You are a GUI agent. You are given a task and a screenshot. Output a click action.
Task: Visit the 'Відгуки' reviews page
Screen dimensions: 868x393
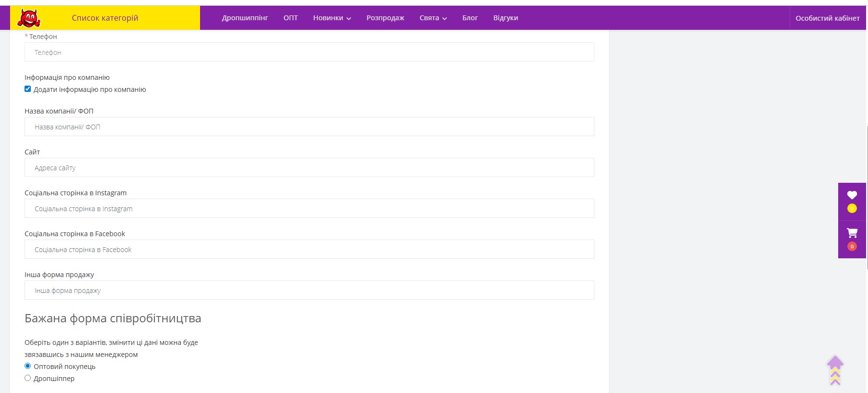click(505, 18)
